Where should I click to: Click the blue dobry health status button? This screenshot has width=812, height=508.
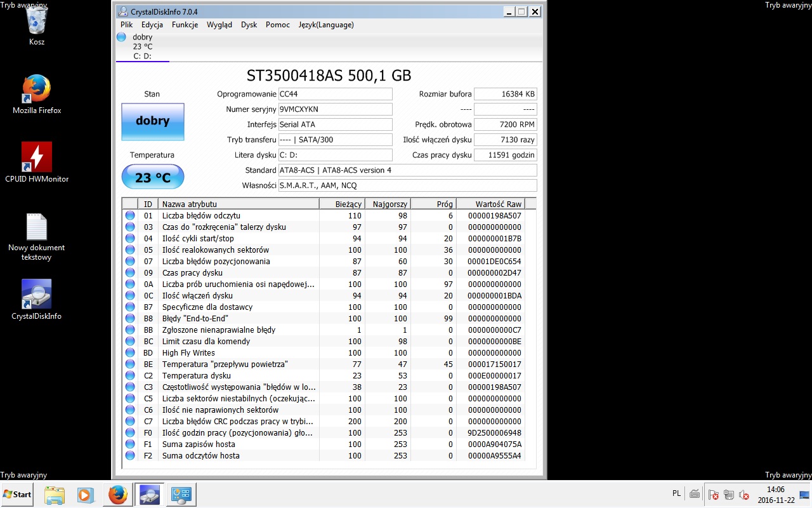[153, 121]
